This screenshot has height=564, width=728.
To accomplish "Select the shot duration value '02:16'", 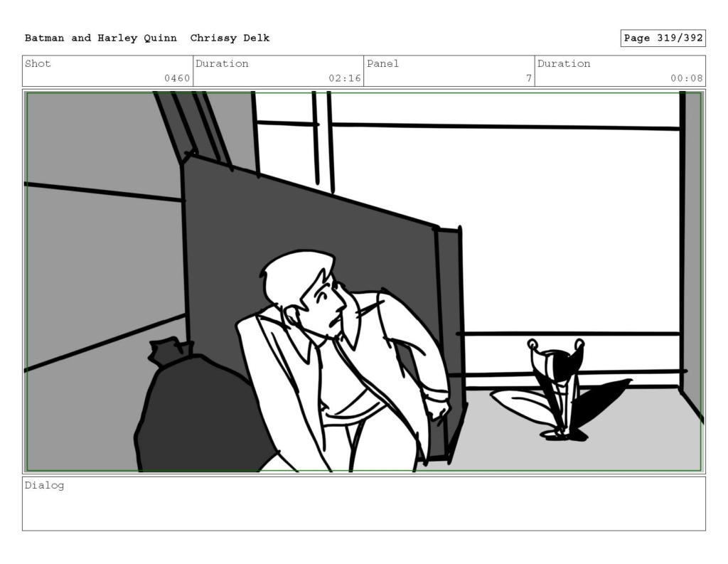I will 345,78.
